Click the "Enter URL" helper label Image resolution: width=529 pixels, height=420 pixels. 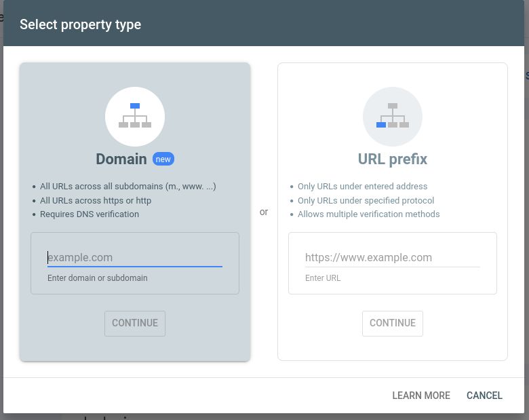pos(323,278)
